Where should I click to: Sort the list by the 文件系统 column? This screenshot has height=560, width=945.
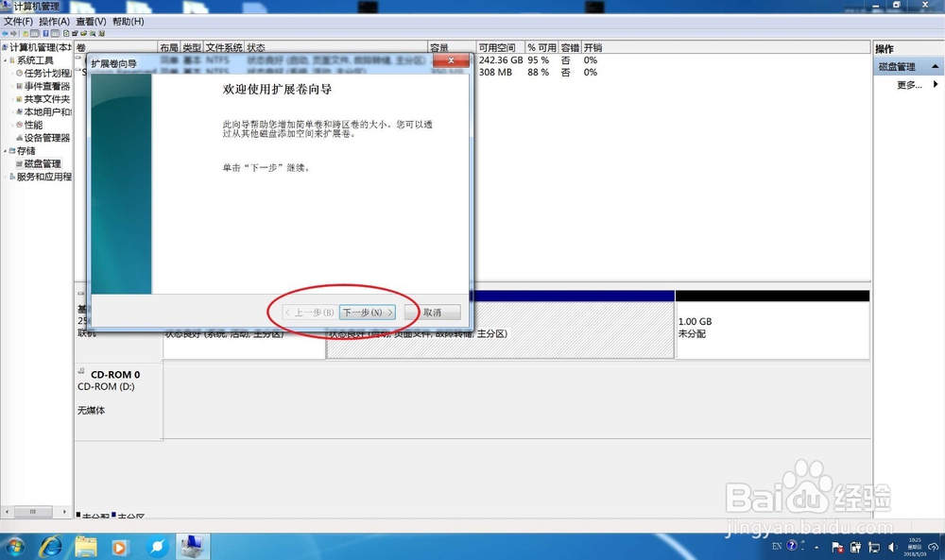(x=224, y=47)
